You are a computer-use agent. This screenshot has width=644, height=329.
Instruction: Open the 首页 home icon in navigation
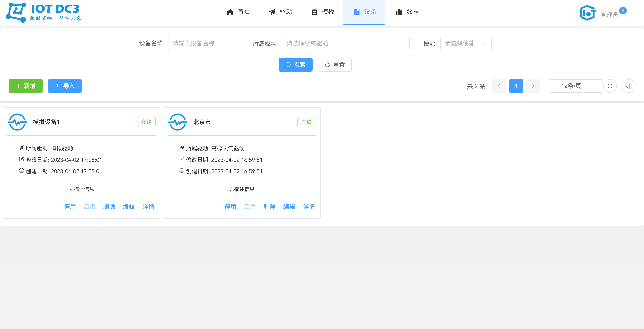pos(230,12)
